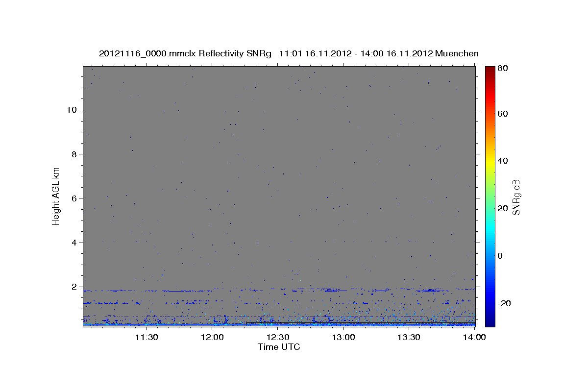
Task: Click the 'Height AGL km' axis label
Action: [x=56, y=197]
